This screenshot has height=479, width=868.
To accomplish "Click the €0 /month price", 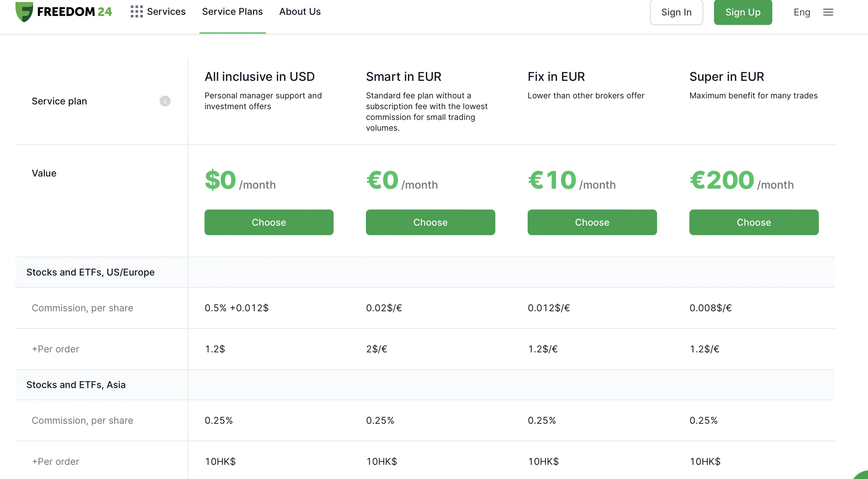I will point(402,180).
